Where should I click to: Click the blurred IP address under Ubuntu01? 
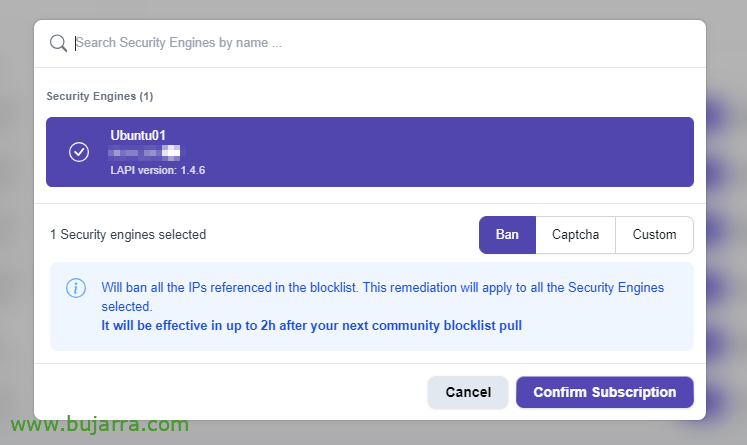144,152
